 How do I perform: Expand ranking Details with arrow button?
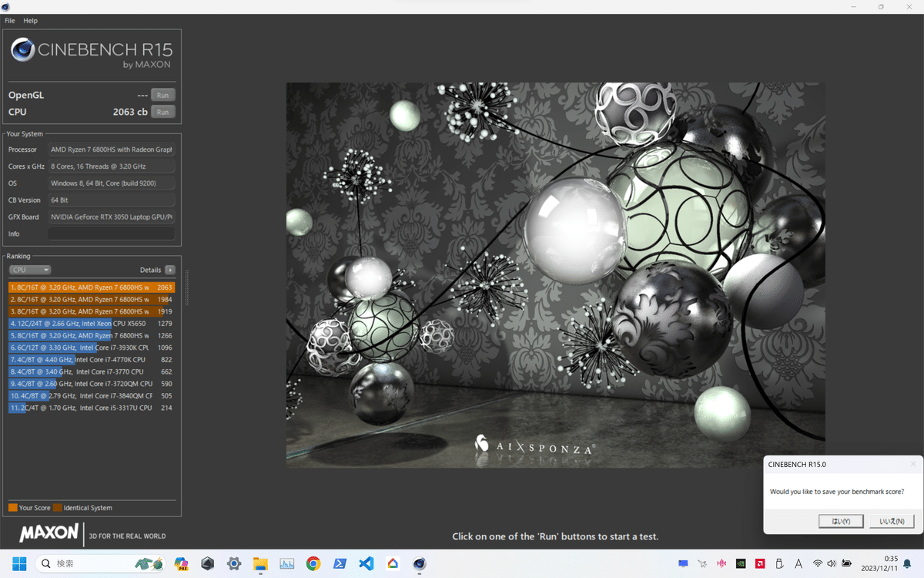point(170,270)
